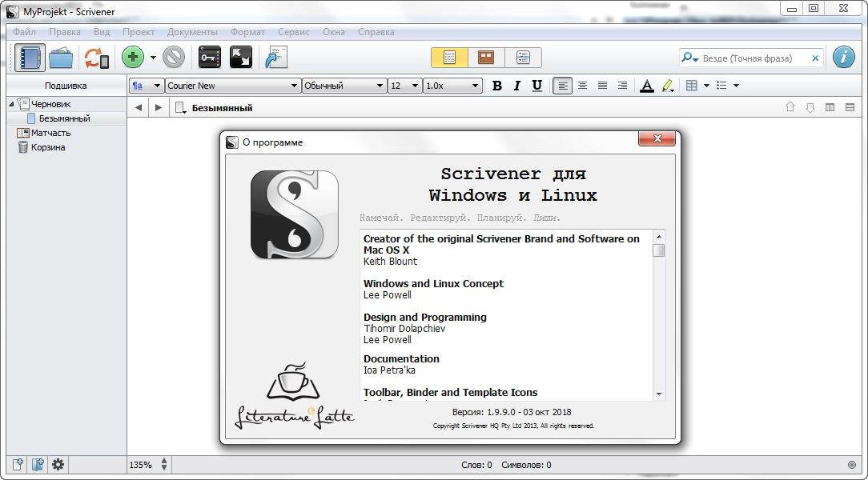Toggle underline formatting
Viewport: 868px width, 480px height.
(x=536, y=86)
